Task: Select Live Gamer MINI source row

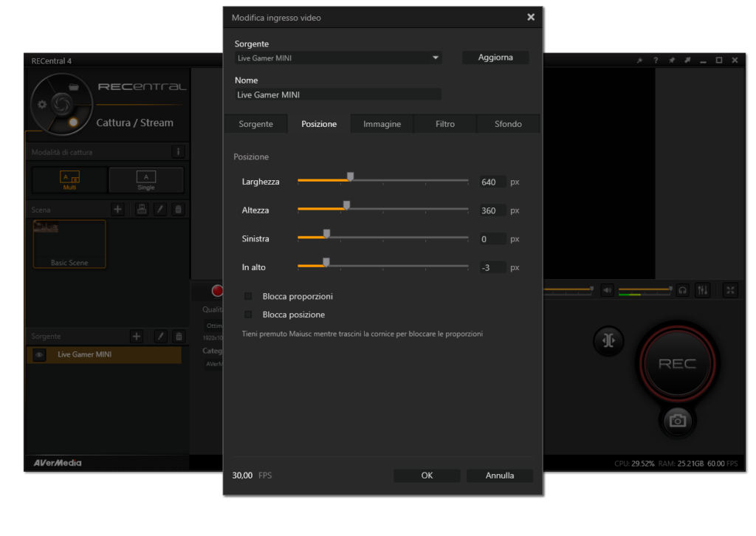Action: 105,355
